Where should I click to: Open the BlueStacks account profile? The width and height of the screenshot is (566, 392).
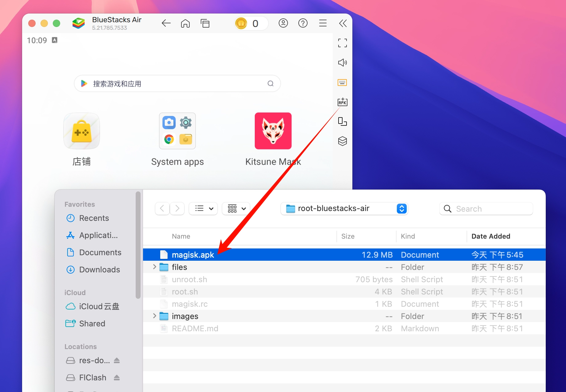pyautogui.click(x=283, y=23)
